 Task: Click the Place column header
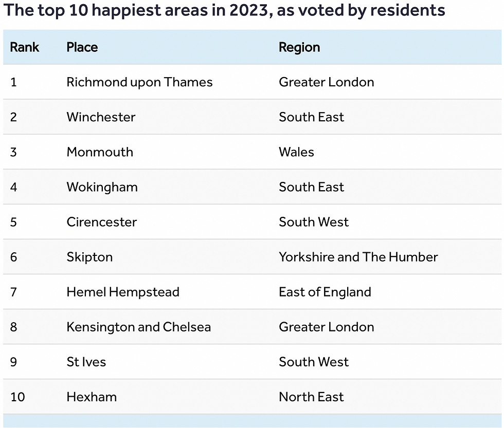point(82,47)
